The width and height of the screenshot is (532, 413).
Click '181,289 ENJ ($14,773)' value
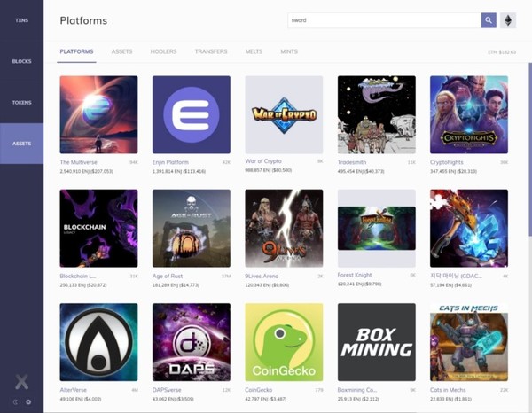[x=176, y=285]
